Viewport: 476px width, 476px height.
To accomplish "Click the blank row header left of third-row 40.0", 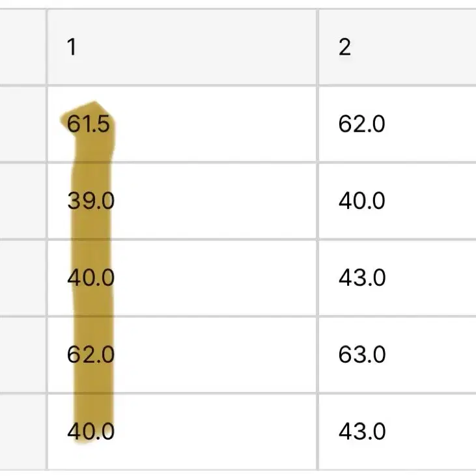I will [x=23, y=278].
